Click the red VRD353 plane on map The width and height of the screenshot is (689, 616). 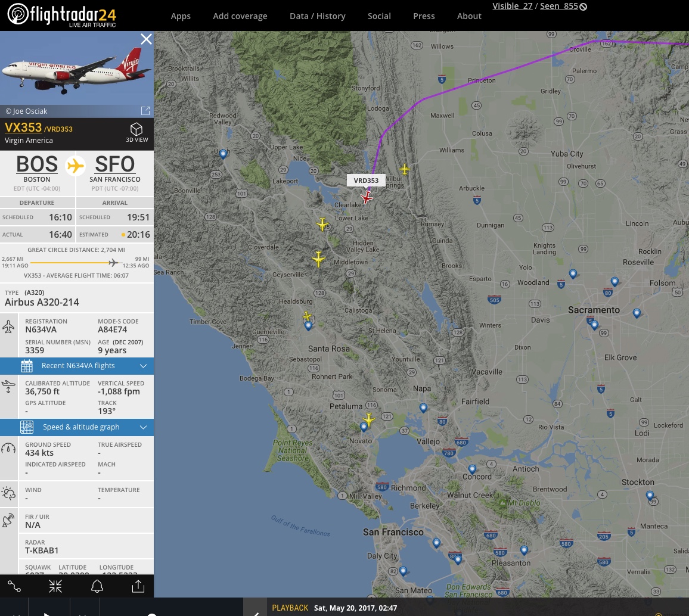click(367, 198)
